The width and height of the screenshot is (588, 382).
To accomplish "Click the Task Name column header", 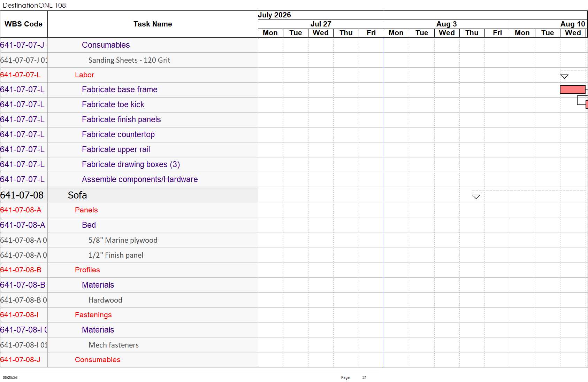I will 153,24.
